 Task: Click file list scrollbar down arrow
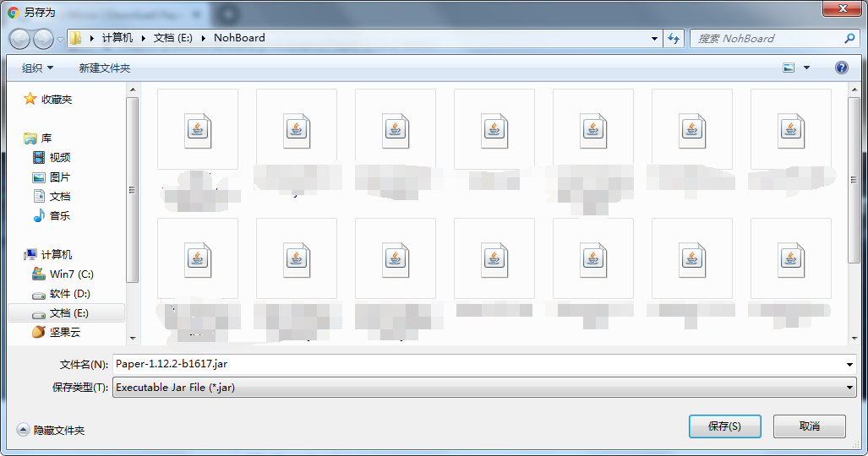[x=854, y=338]
